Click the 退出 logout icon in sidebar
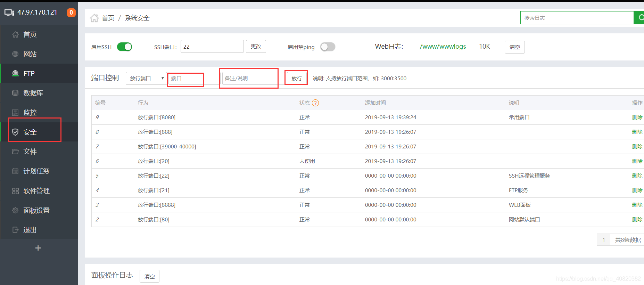 coord(15,230)
